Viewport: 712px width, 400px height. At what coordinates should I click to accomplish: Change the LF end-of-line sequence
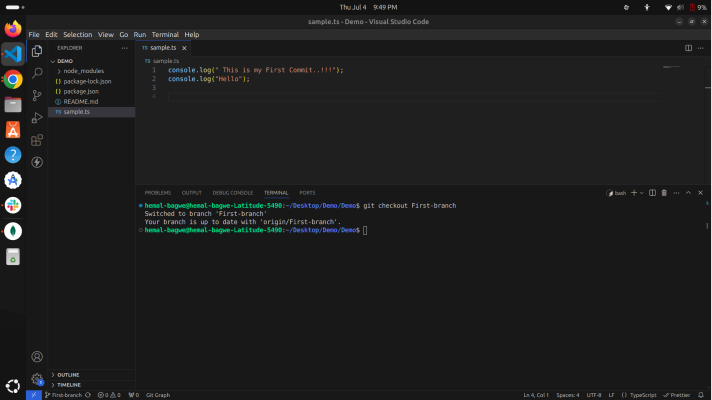pos(611,395)
